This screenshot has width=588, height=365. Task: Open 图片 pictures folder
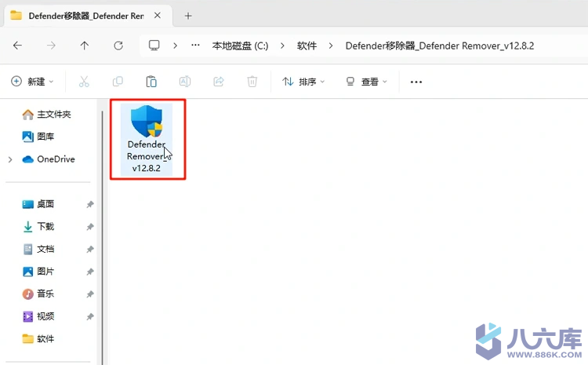tap(38, 272)
